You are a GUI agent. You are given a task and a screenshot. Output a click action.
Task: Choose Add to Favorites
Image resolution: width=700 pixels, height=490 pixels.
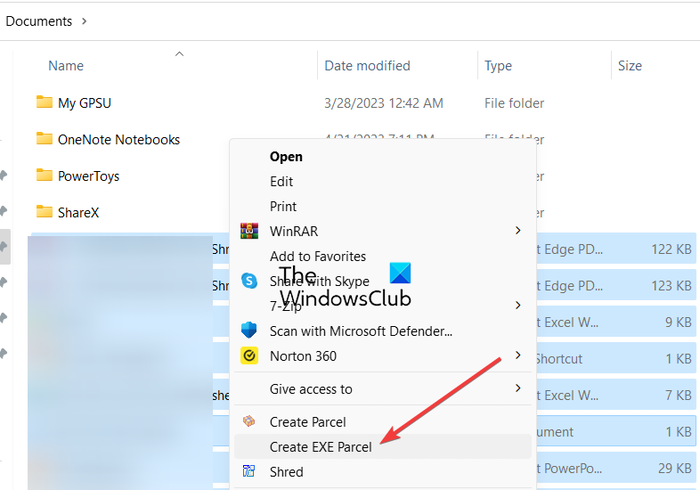point(318,257)
